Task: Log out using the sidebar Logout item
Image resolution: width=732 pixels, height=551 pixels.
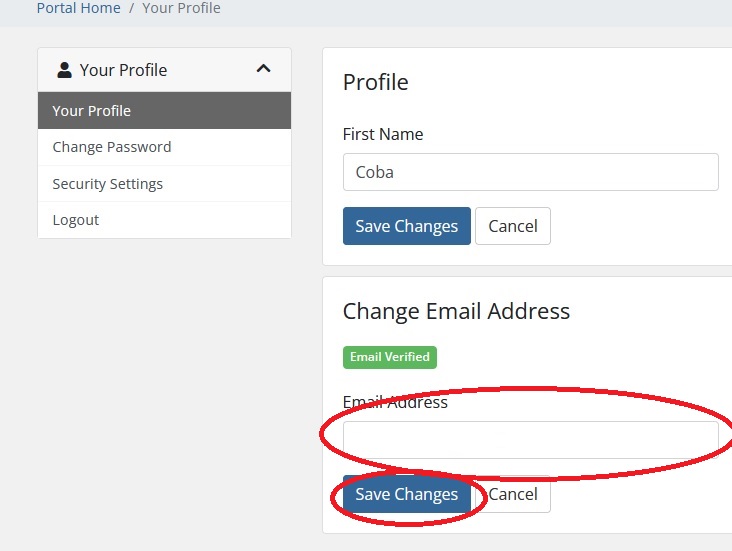Action: click(x=76, y=220)
